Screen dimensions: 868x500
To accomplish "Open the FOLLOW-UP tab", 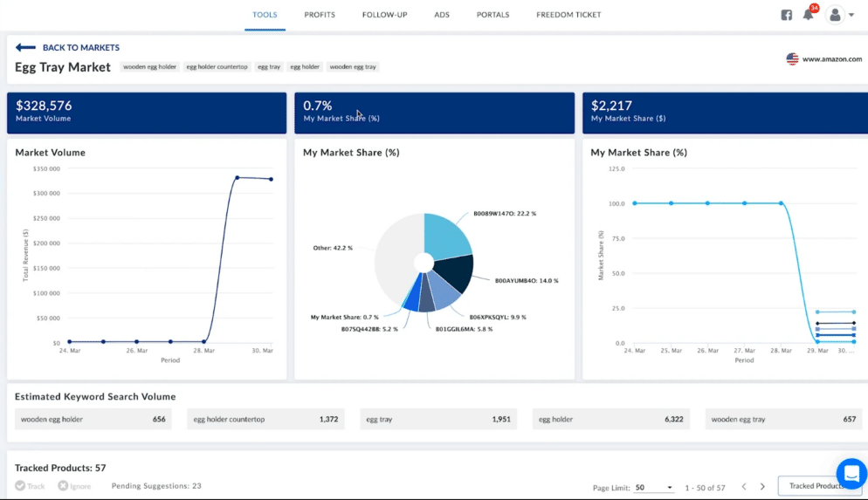I will pyautogui.click(x=385, y=15).
